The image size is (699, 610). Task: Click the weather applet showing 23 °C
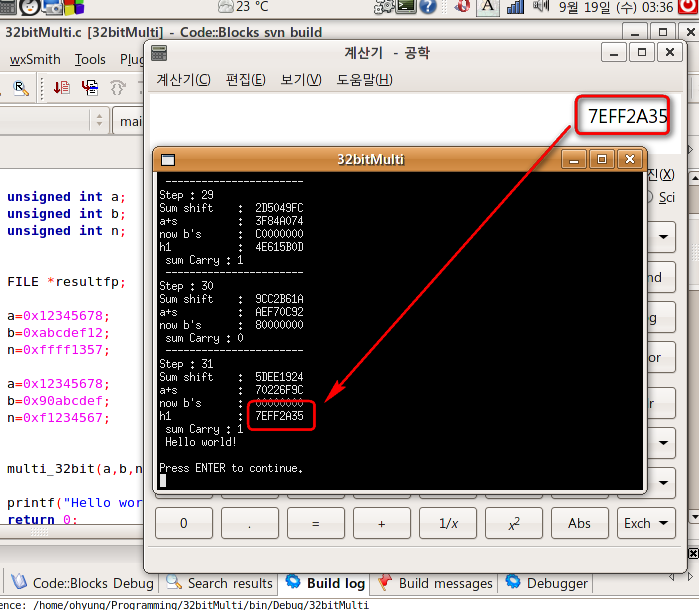pyautogui.click(x=243, y=6)
